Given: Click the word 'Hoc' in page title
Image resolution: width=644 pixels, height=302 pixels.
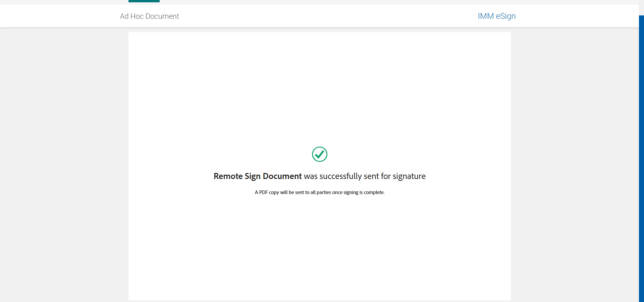Looking at the screenshot, I should click(137, 16).
